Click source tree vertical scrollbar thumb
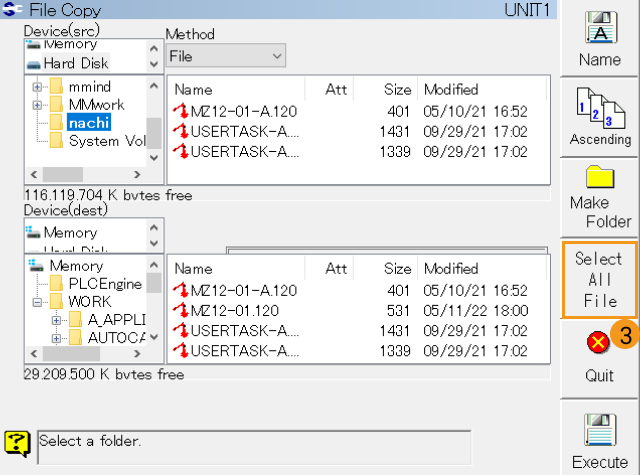This screenshot has width=640, height=475. (x=154, y=133)
